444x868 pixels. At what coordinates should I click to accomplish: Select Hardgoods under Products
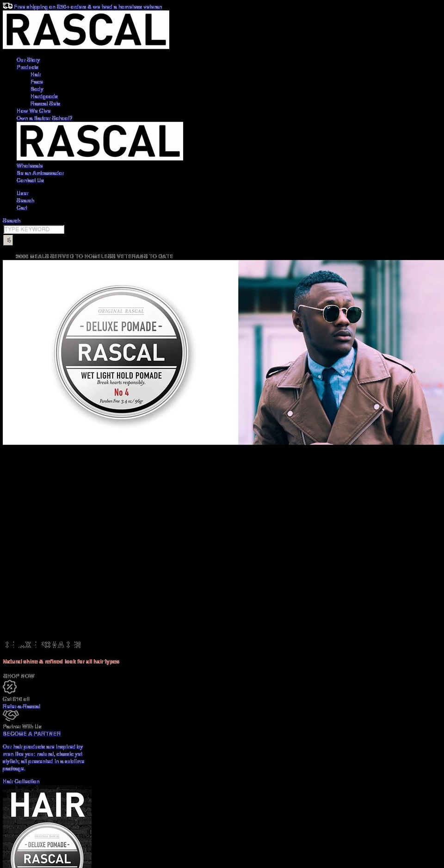click(44, 96)
